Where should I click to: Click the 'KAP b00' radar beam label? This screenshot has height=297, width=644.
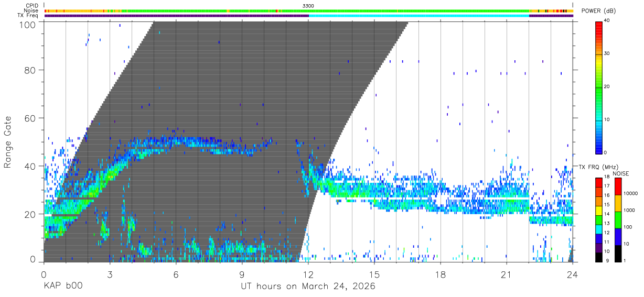[63, 287]
